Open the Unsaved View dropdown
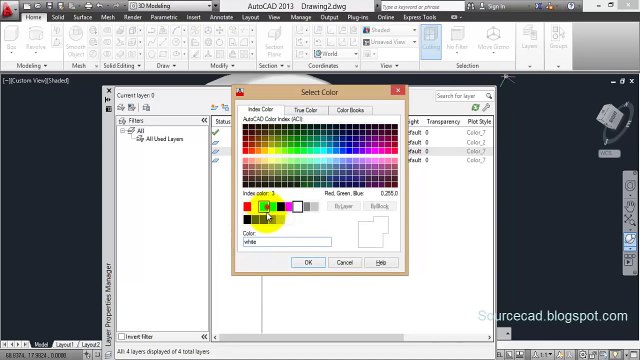Screen dimensions: 640x360 point(390,42)
